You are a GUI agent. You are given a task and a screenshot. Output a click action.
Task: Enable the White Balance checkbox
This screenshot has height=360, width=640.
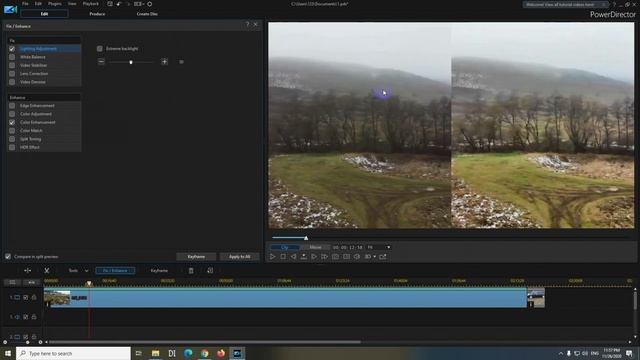click(x=12, y=57)
